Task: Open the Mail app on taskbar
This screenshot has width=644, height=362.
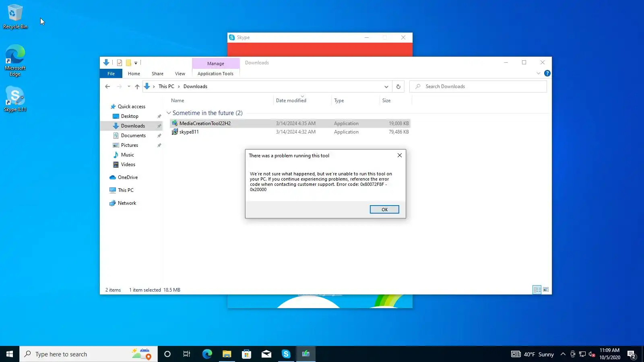Action: tap(266, 354)
